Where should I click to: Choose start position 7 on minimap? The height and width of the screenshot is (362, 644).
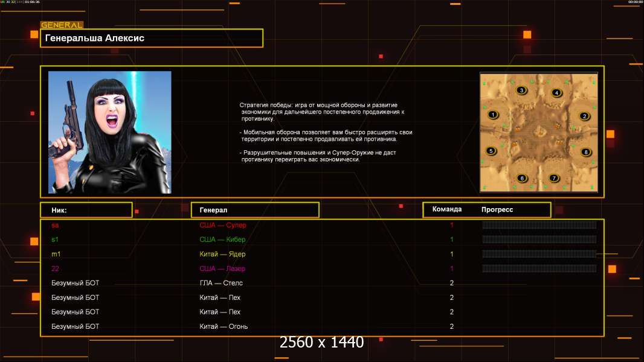pos(554,178)
